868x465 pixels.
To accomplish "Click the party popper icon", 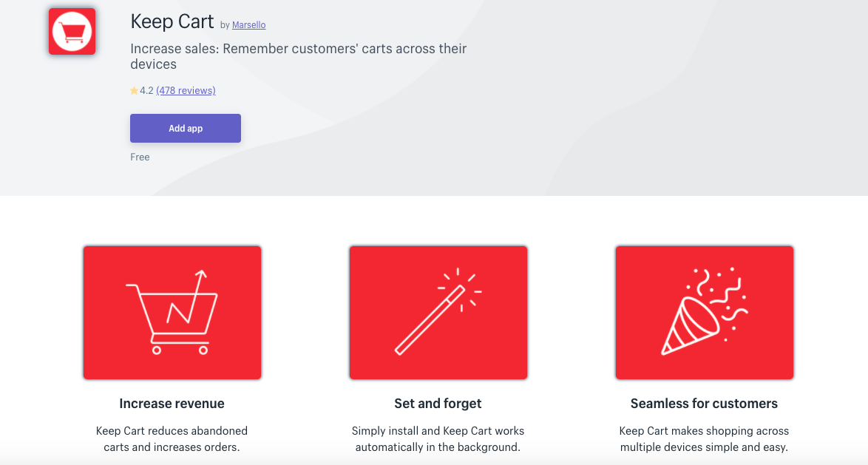I will [704, 312].
